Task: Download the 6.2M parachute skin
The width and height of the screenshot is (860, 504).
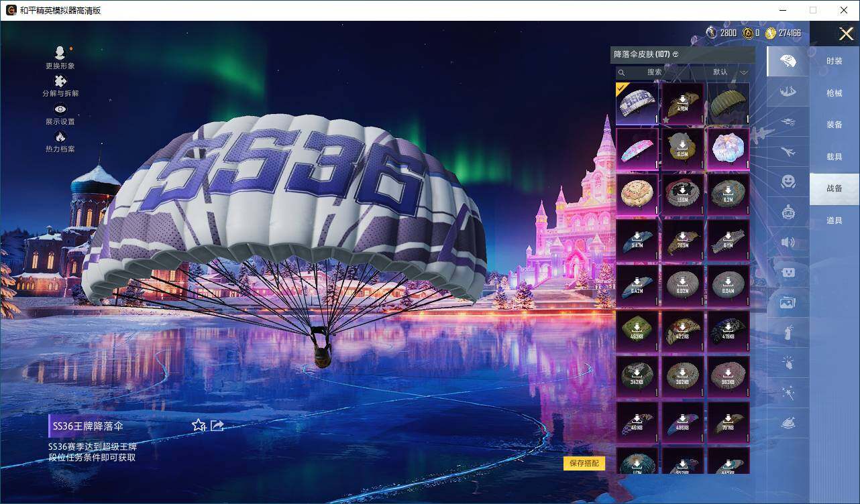Action: pyautogui.click(x=729, y=195)
